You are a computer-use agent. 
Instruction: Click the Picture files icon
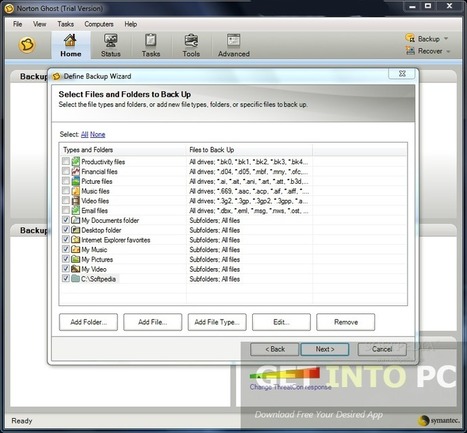click(x=76, y=181)
